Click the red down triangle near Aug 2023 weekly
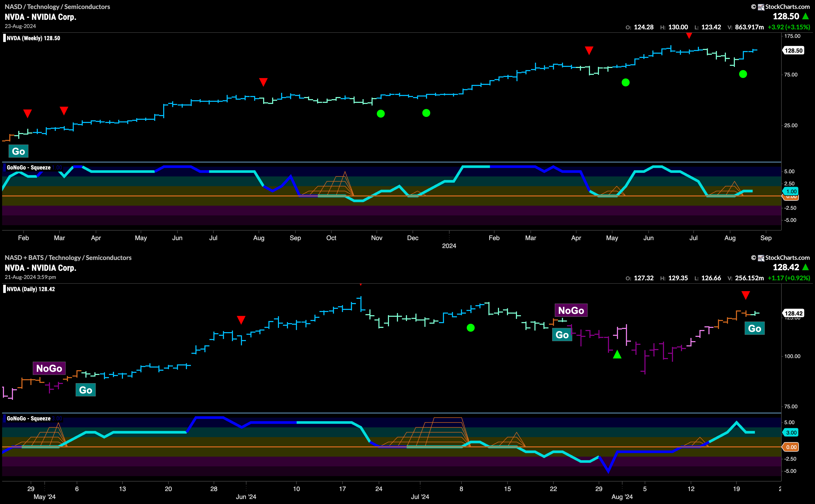Screen dimensions: 815x504 pos(263,82)
